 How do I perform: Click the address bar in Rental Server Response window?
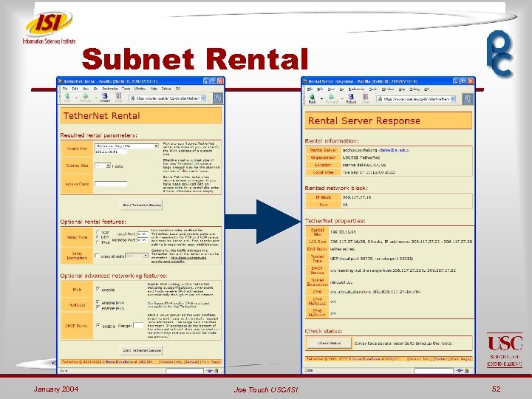point(417,99)
